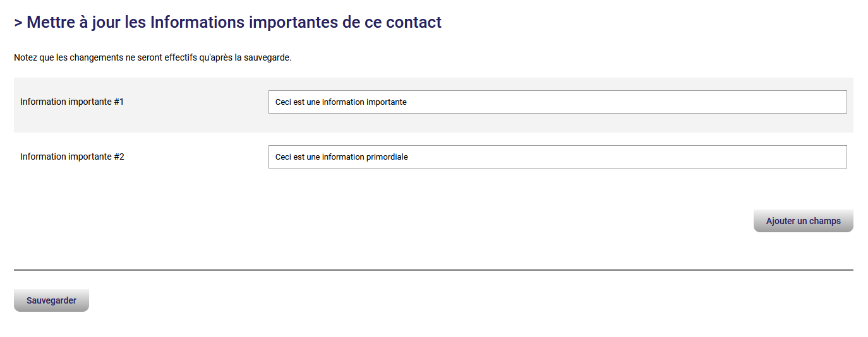Image resolution: width=868 pixels, height=337 pixels.
Task: Click the note about changes taking effect after saving
Action: pyautogui.click(x=152, y=57)
